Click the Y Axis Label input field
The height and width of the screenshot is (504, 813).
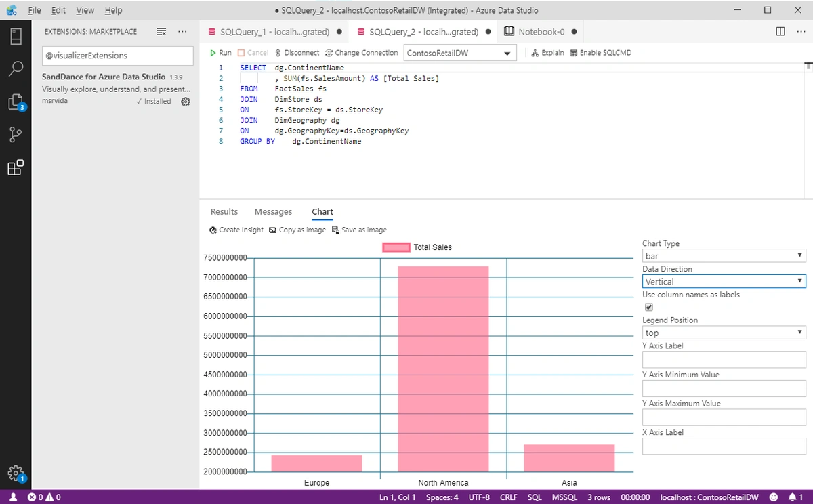click(724, 360)
